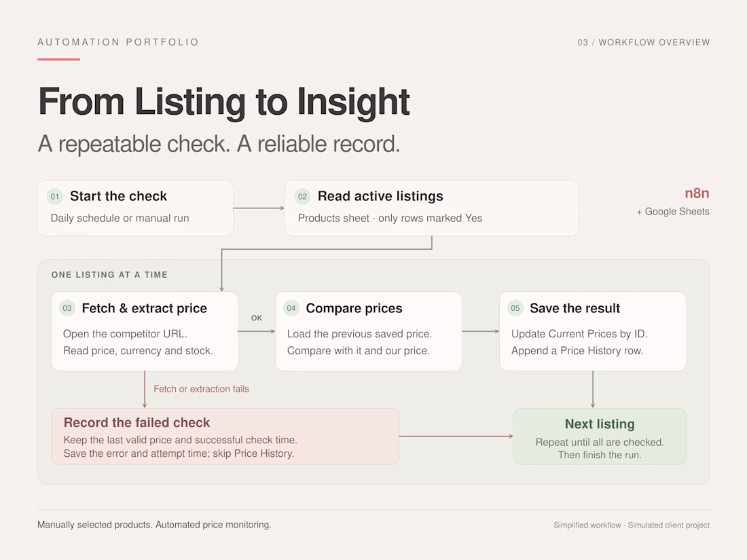Click the OK arrow label
747x560 pixels.
tap(257, 318)
